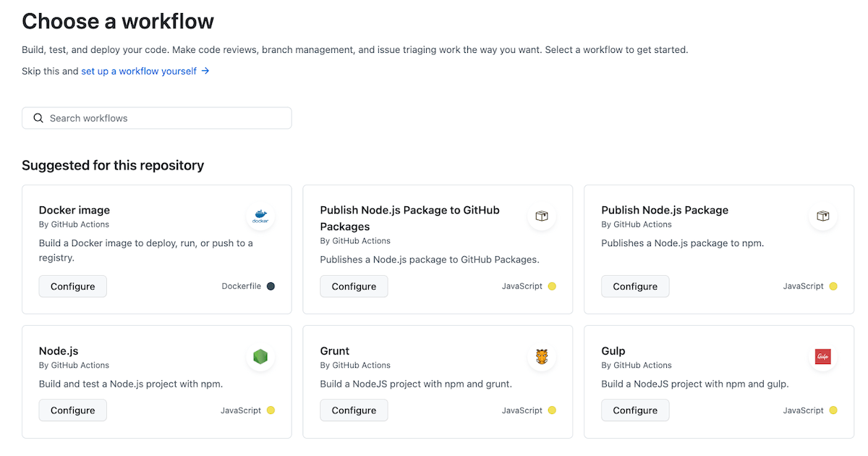Click the magnifier icon in search bar
868x456 pixels.
(38, 117)
